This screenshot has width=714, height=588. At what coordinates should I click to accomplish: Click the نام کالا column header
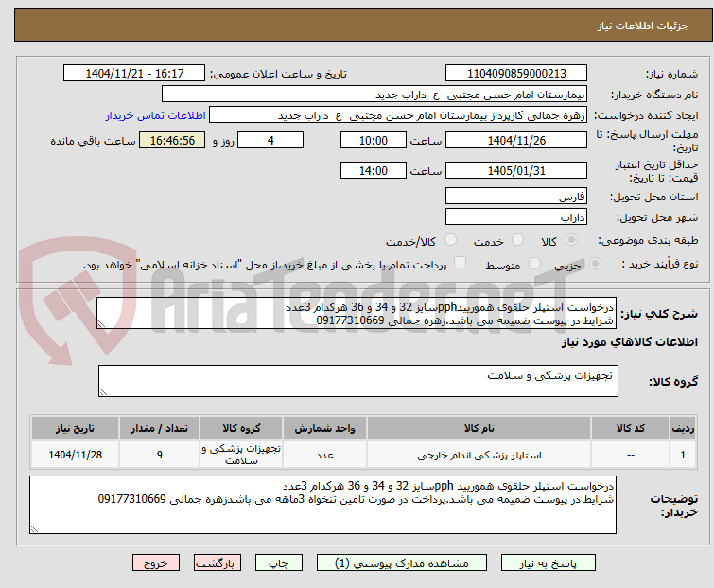pos(479,428)
